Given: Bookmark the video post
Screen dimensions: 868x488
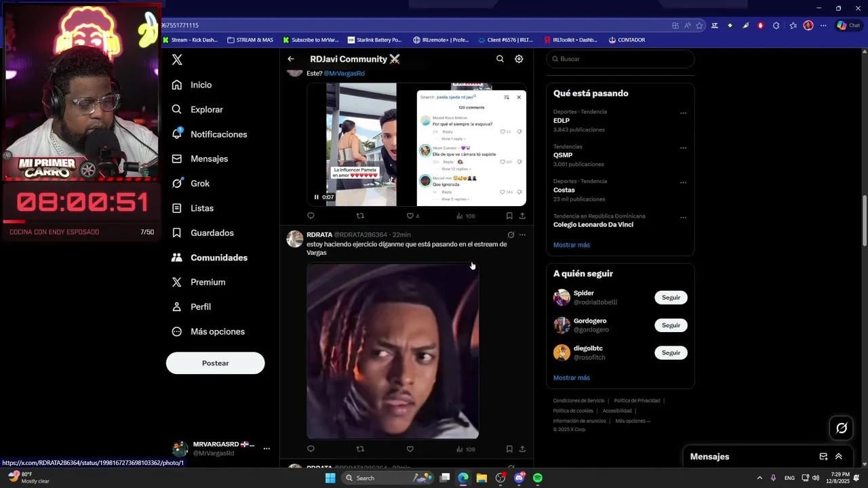Looking at the screenshot, I should tap(509, 216).
